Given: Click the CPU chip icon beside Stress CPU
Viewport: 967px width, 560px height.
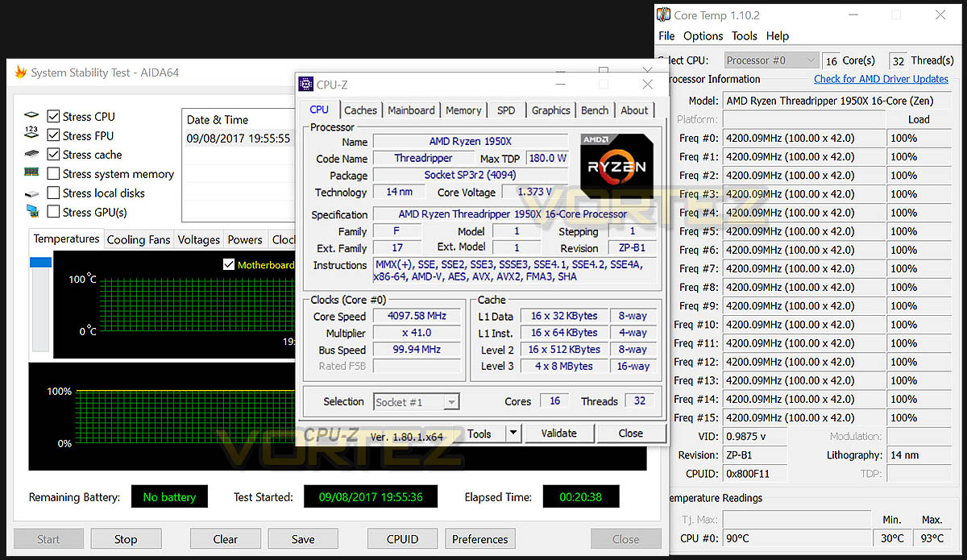Looking at the screenshot, I should (x=31, y=116).
